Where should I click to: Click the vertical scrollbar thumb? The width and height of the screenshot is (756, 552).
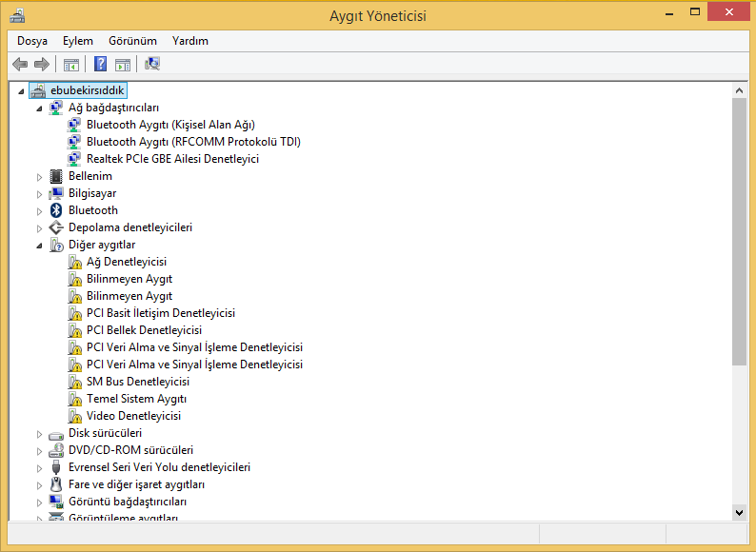[739, 231]
